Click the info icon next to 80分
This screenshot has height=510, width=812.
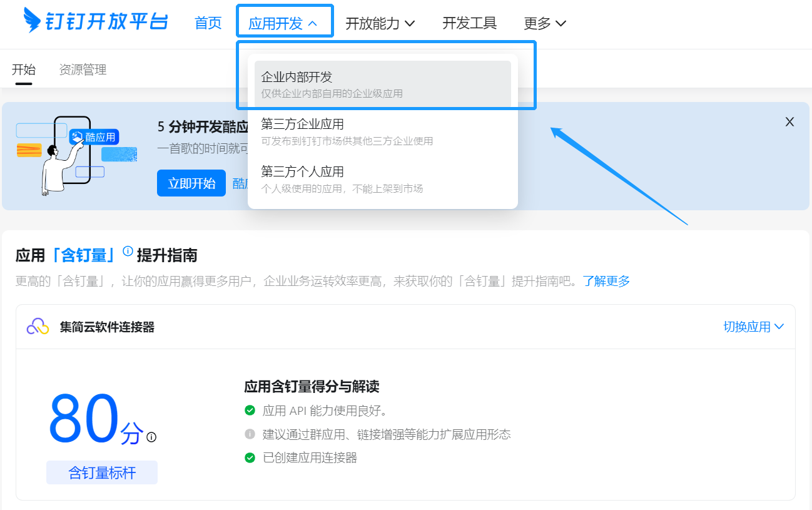coord(151,437)
